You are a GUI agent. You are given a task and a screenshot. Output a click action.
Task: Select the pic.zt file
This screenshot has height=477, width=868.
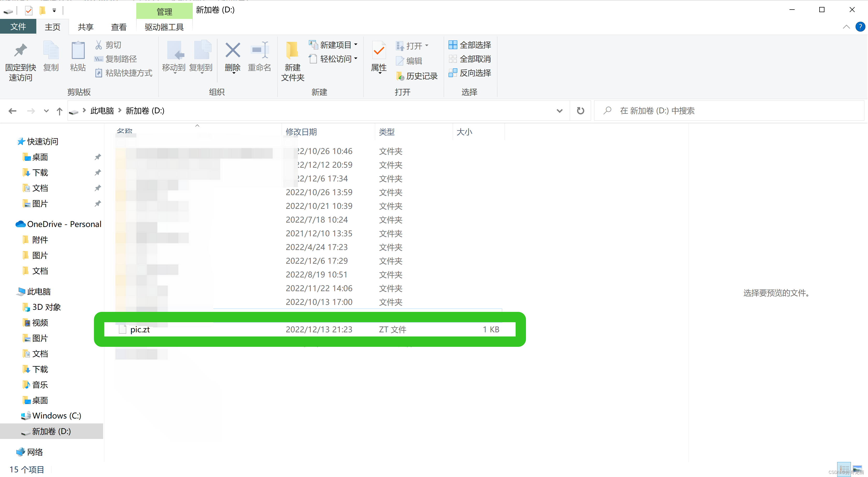click(x=140, y=329)
